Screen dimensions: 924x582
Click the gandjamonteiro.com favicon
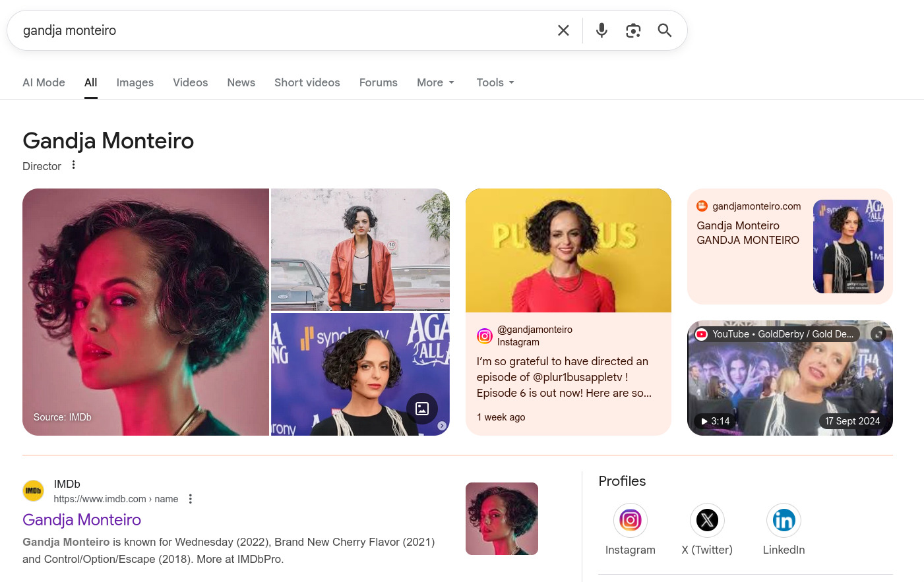(702, 206)
